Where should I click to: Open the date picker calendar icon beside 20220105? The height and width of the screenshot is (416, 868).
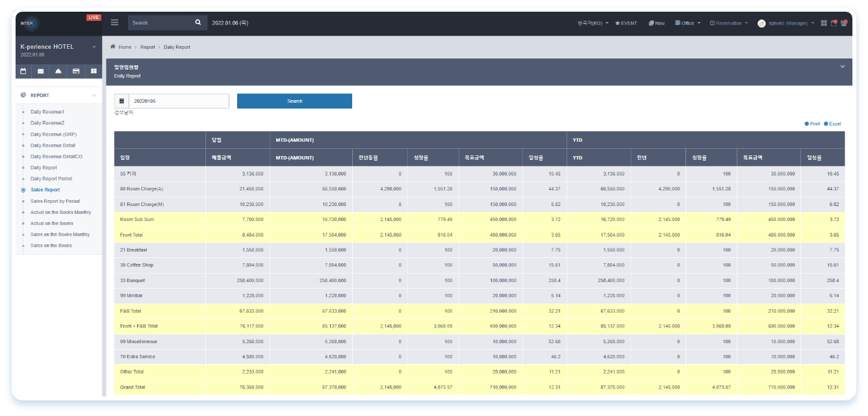121,101
